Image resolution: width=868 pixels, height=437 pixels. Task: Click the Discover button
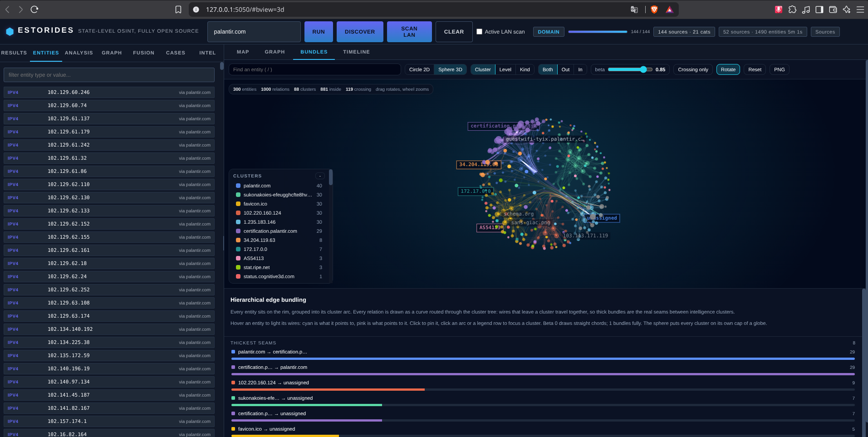coord(360,32)
